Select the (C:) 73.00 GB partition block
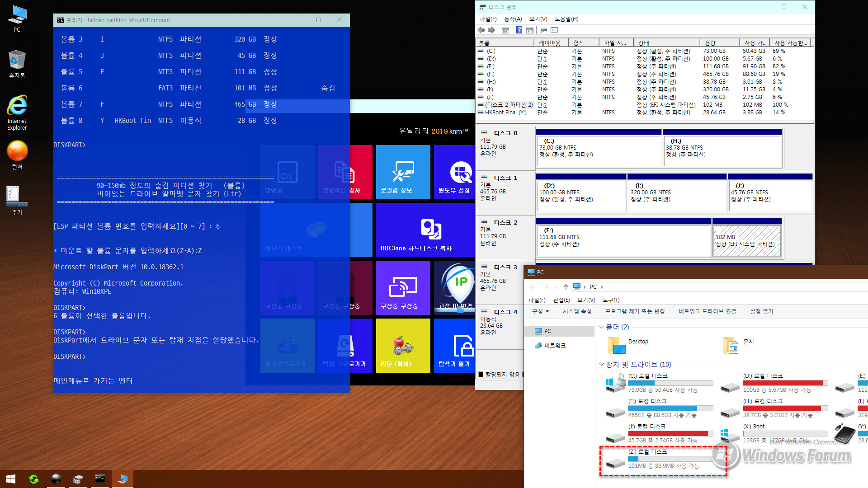The image size is (868, 488). [x=599, y=148]
